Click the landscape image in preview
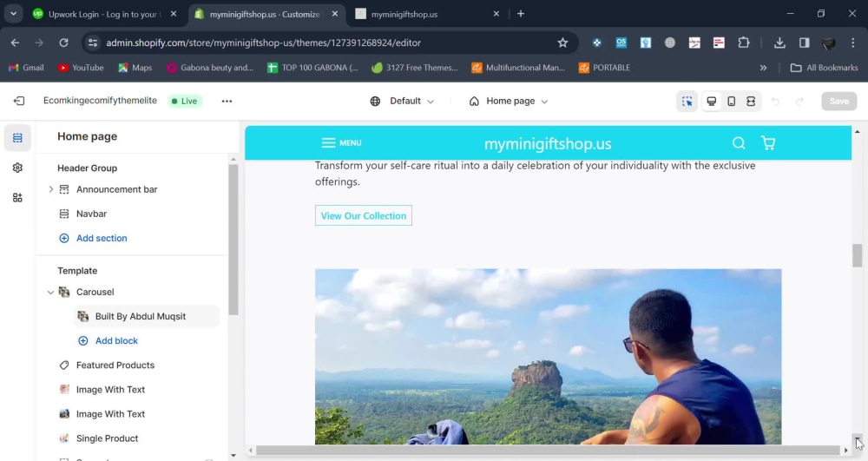 click(548, 357)
